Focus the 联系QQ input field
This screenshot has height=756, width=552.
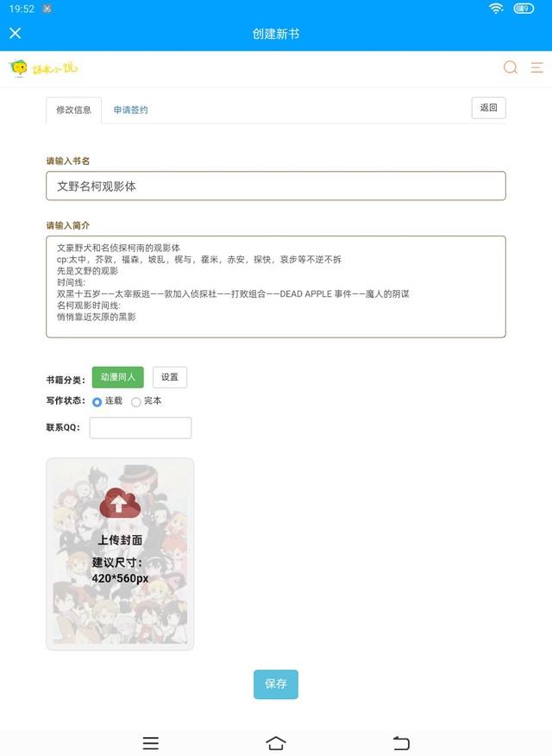click(141, 428)
